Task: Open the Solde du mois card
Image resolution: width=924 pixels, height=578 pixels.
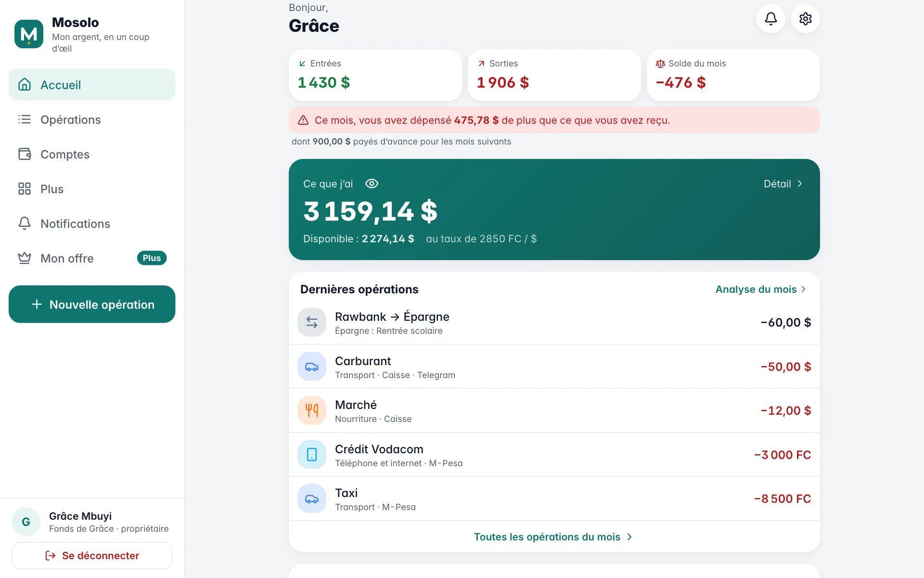Action: pos(733,75)
